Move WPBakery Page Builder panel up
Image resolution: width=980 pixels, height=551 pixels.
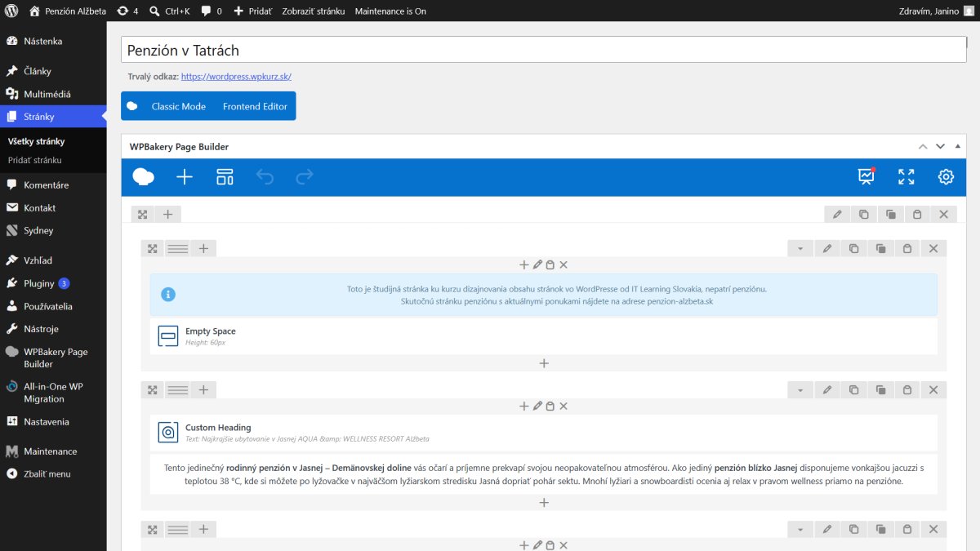click(x=923, y=147)
